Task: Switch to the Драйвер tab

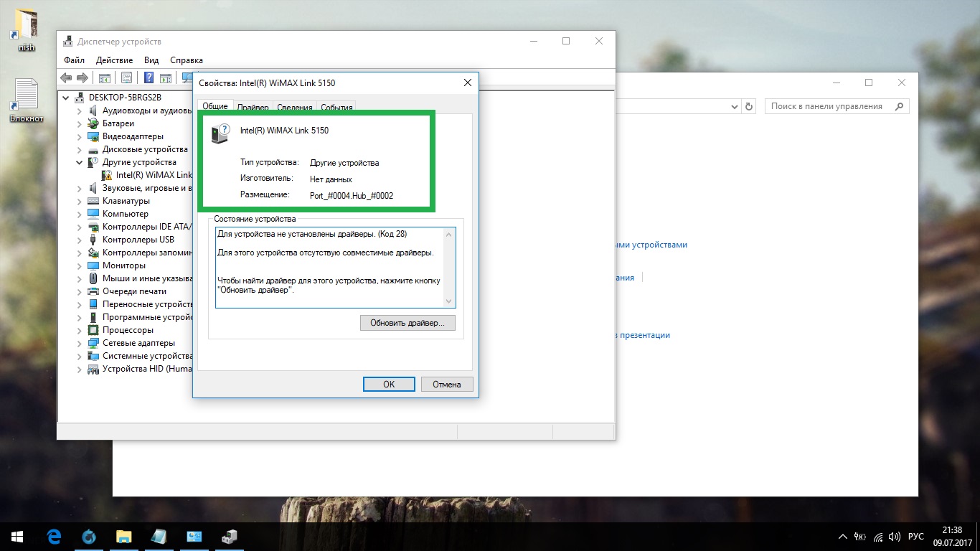Action: (253, 108)
